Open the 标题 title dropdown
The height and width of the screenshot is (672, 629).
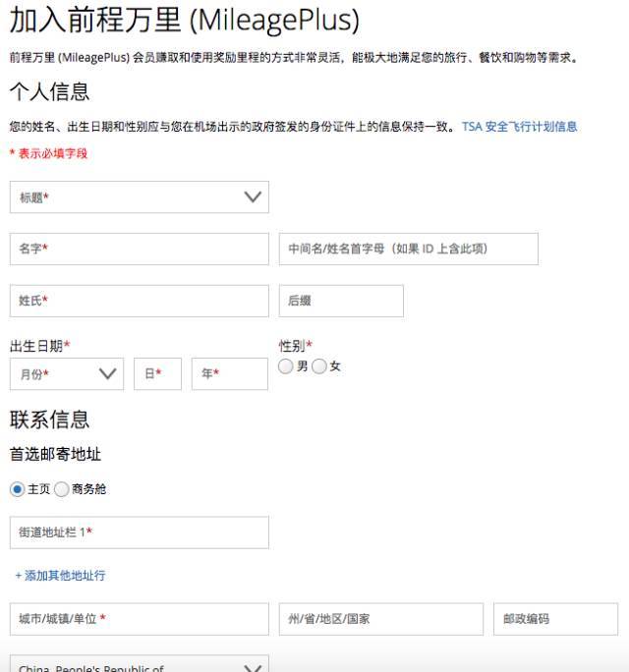(x=140, y=197)
